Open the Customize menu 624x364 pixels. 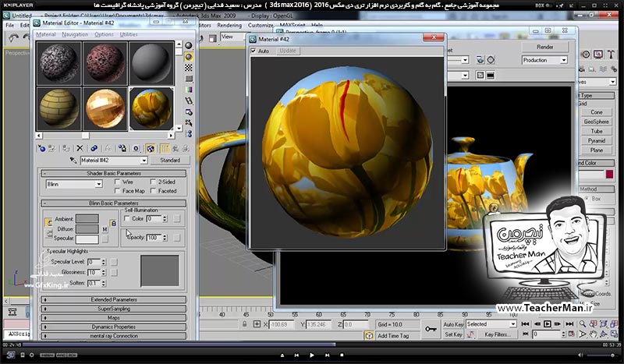261,25
